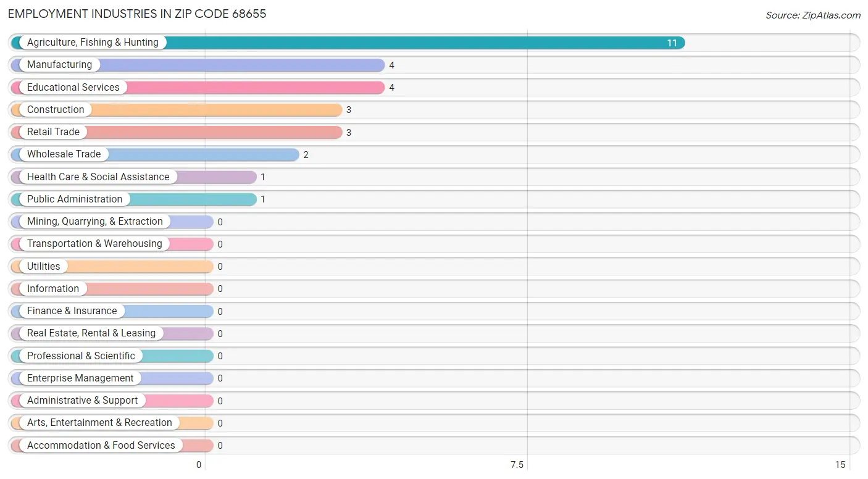The width and height of the screenshot is (868, 479).
Task: Select the Information label
Action: [53, 288]
